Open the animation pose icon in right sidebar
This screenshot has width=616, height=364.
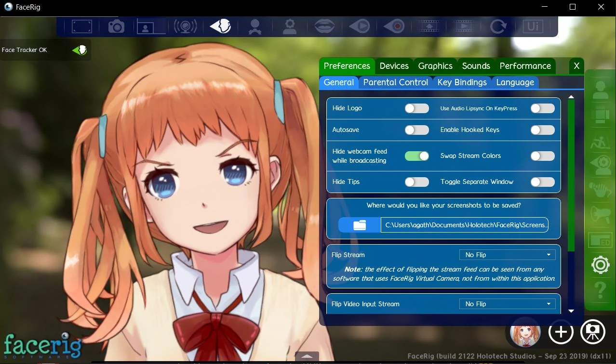coord(600,143)
